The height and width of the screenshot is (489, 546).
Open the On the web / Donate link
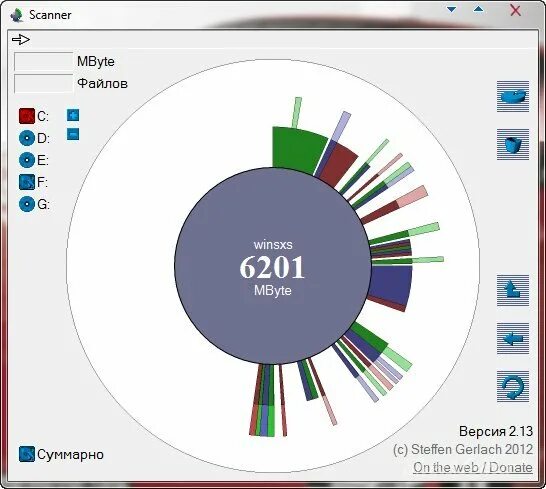473,467
